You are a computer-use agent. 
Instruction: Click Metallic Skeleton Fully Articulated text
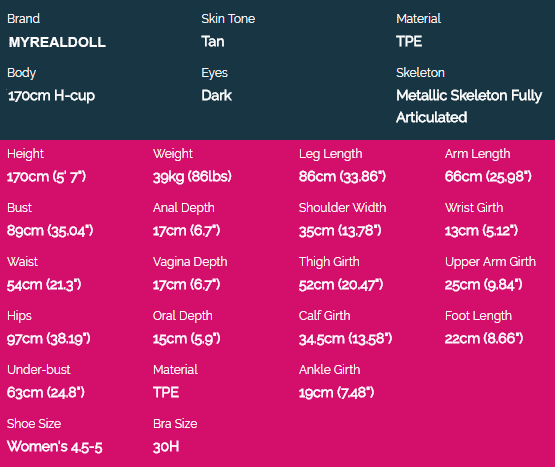(x=469, y=106)
